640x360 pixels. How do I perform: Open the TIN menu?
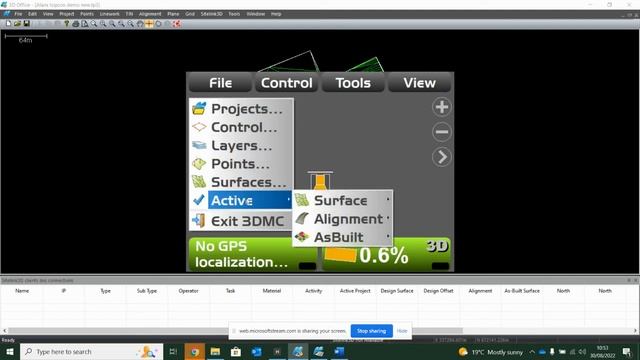coord(129,14)
